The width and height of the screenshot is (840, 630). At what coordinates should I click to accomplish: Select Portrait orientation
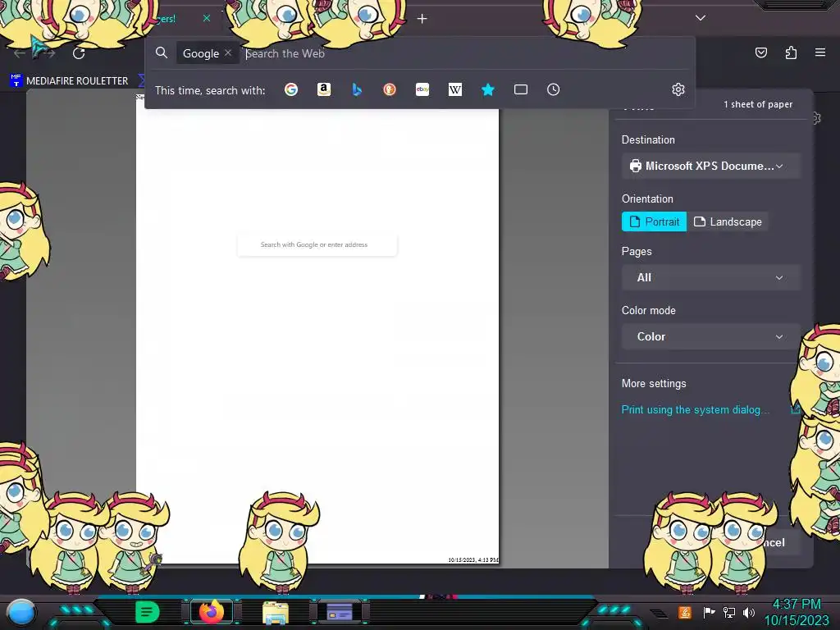click(654, 221)
